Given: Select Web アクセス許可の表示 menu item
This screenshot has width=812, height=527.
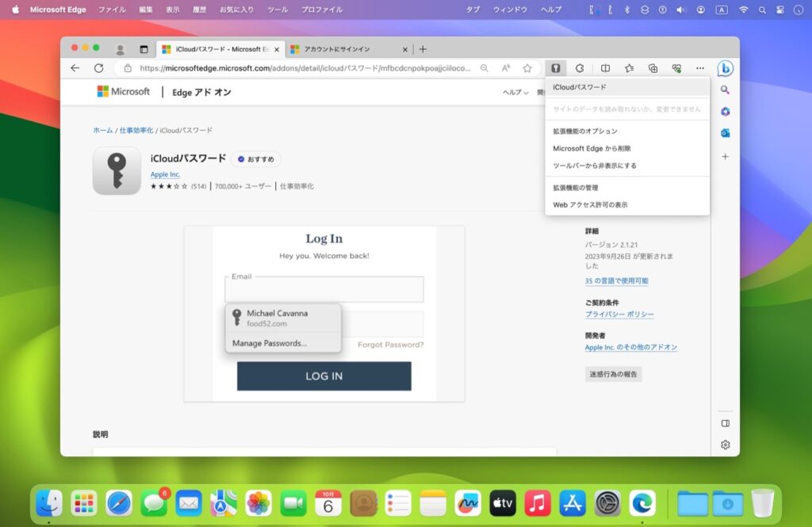Looking at the screenshot, I should pyautogui.click(x=627, y=204).
